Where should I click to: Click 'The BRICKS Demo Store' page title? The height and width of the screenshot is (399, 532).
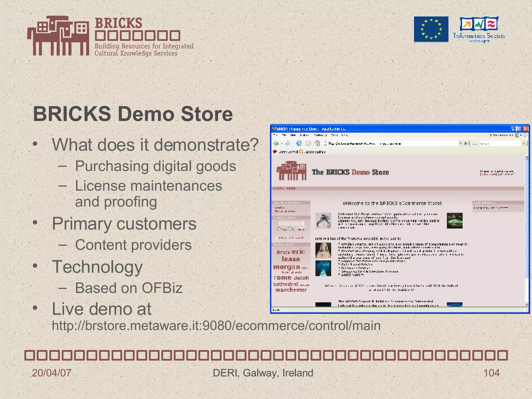coord(350,172)
